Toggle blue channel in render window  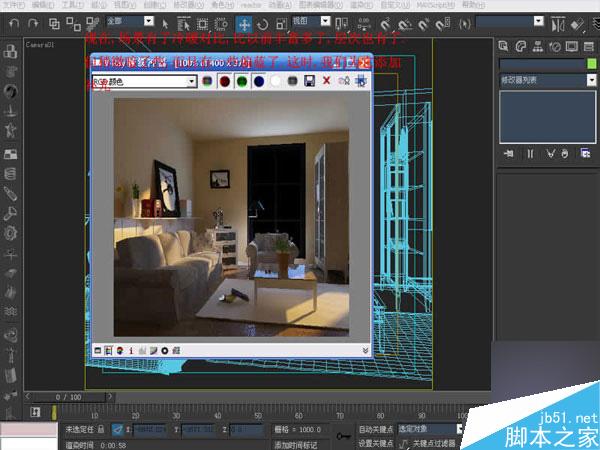coord(259,81)
